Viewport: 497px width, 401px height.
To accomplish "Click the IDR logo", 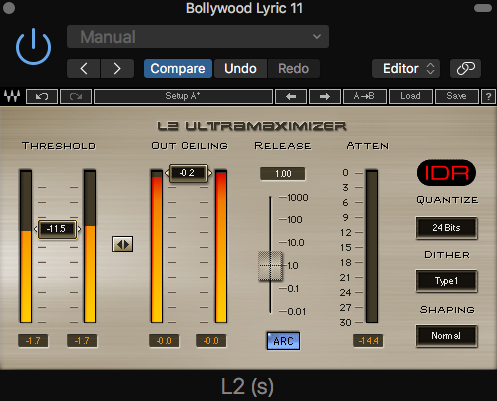I will pos(446,173).
